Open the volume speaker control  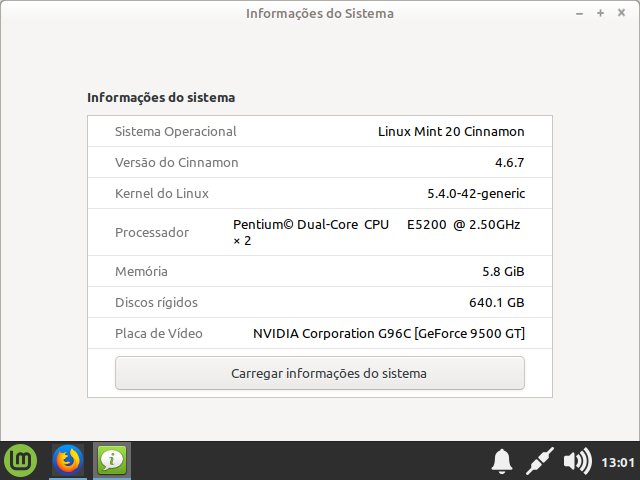tap(577, 461)
